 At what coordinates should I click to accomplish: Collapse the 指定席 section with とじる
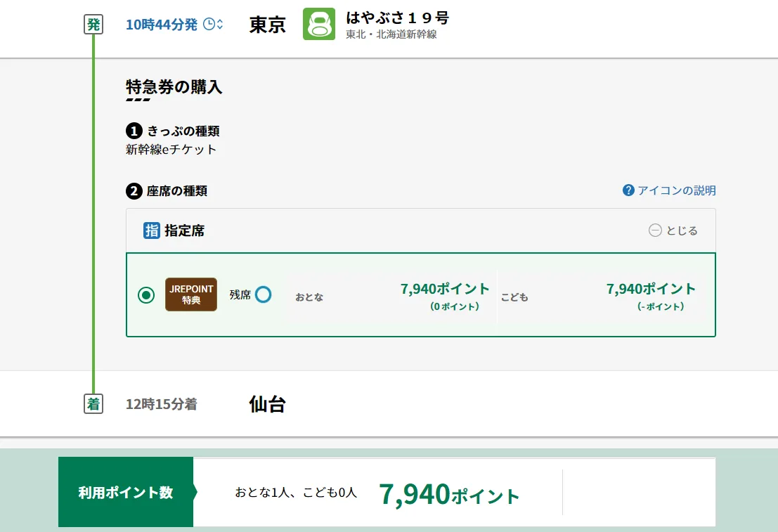coord(673,231)
